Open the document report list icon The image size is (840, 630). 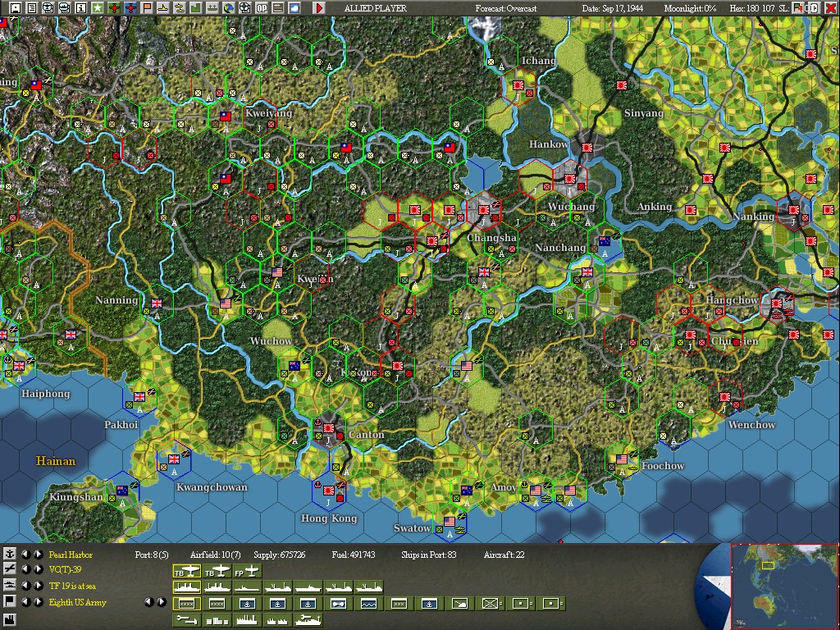click(x=32, y=8)
